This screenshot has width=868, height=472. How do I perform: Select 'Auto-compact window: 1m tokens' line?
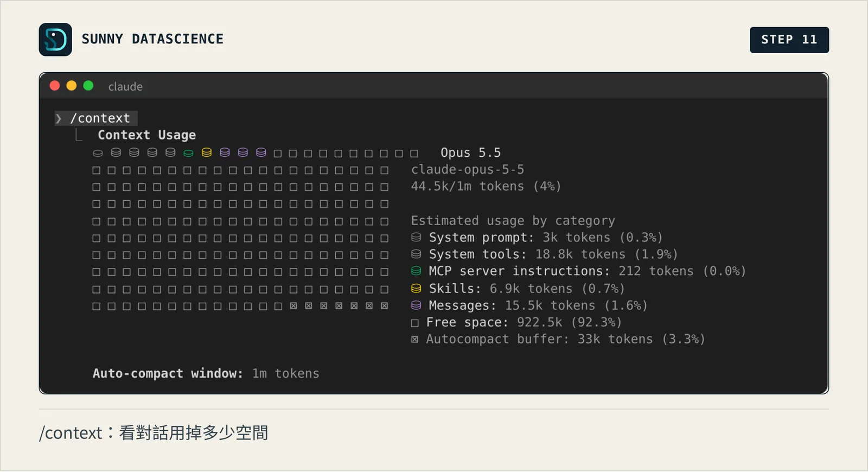[x=206, y=374]
